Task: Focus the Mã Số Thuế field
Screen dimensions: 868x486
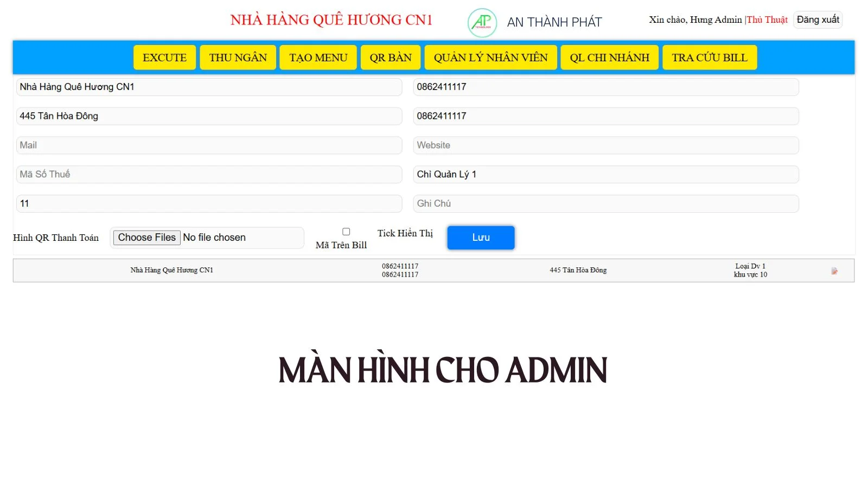Action: 209,174
